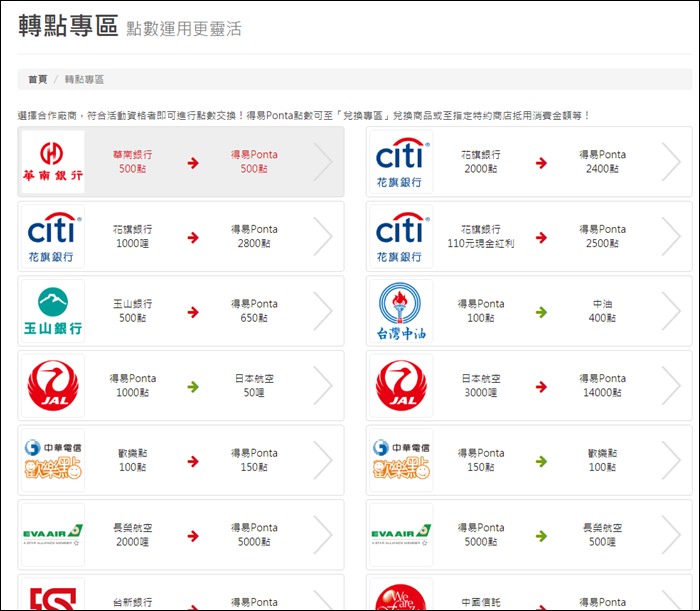Click red arrow in 日本航空 3000哩 card
This screenshot has width=700, height=611.
[541, 387]
